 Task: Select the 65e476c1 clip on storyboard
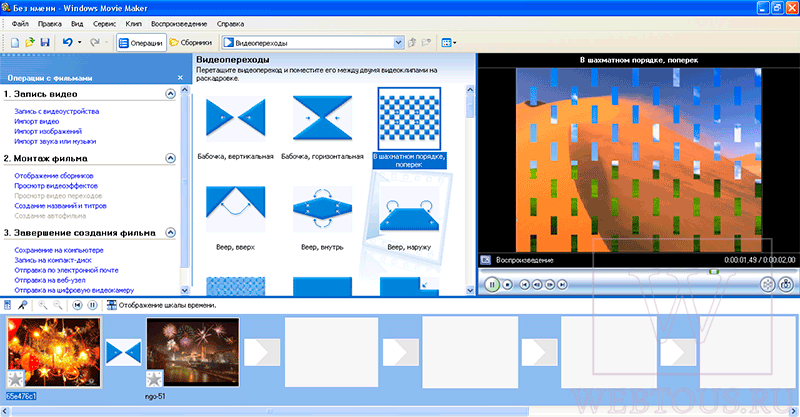pyautogui.click(x=54, y=352)
